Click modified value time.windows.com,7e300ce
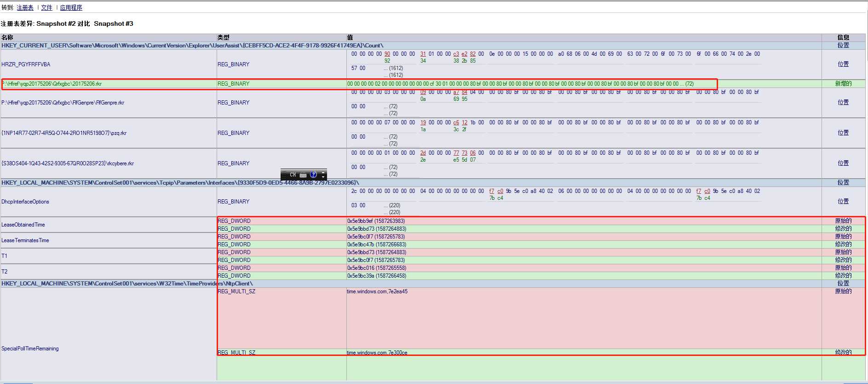 [377, 353]
